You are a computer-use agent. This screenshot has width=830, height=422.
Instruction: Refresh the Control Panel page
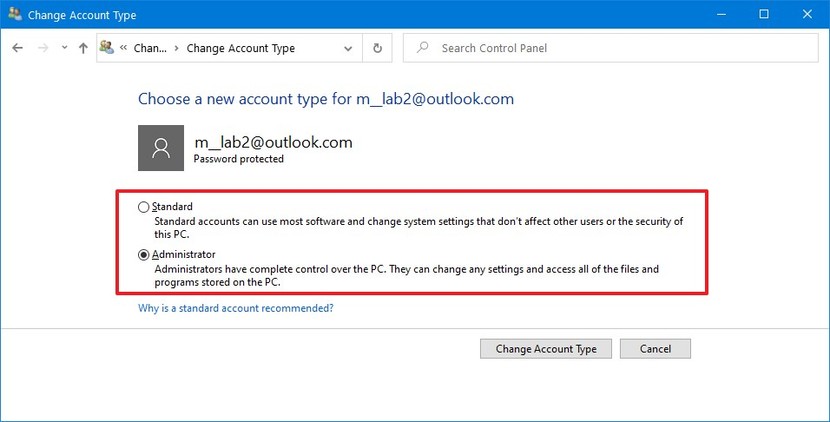pos(377,48)
